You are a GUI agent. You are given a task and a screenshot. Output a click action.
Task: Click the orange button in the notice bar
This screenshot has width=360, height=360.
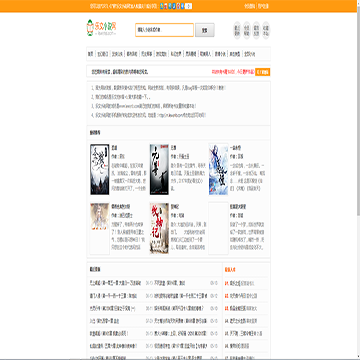coord(262,72)
